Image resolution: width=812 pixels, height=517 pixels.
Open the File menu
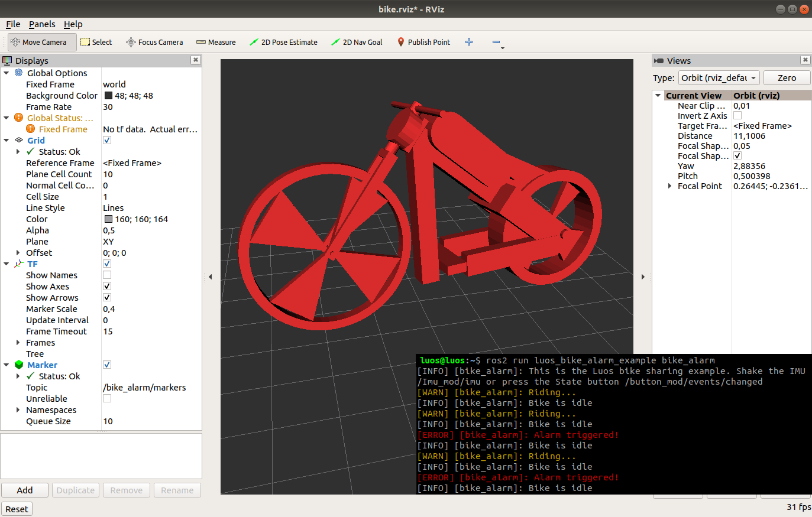pos(13,24)
